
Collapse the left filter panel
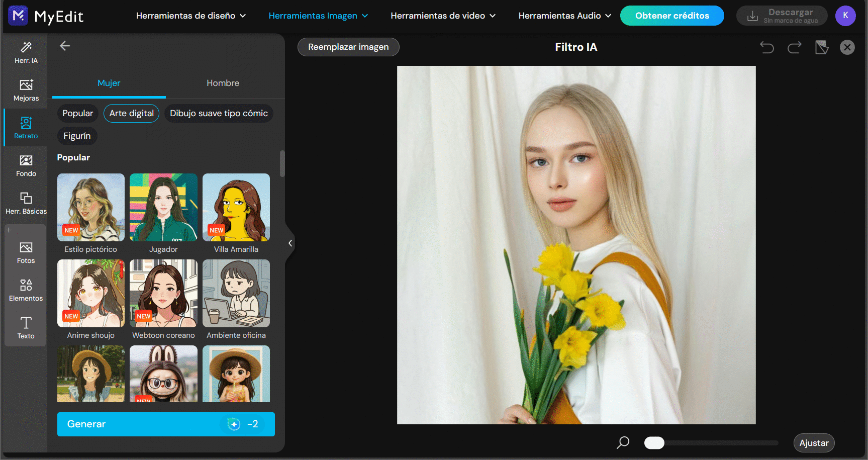290,243
